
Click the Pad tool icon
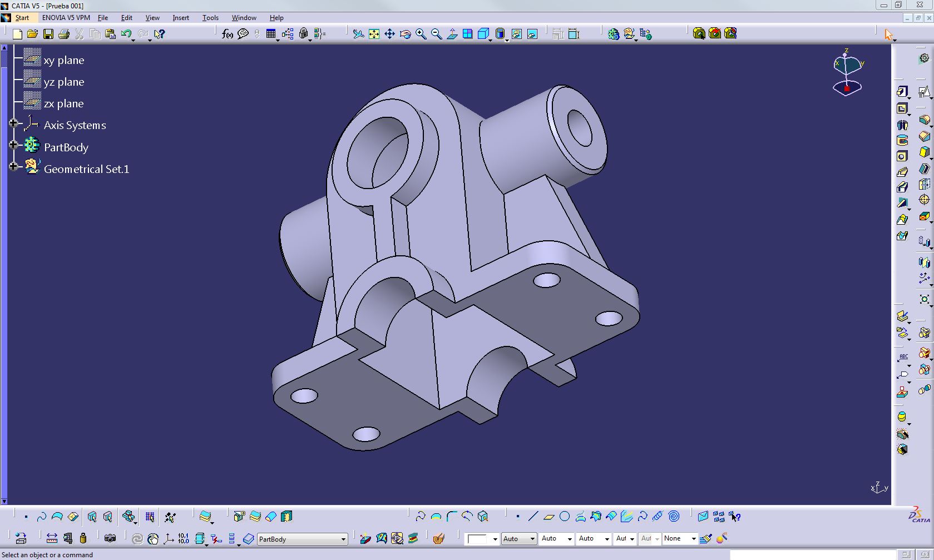pyautogui.click(x=902, y=91)
